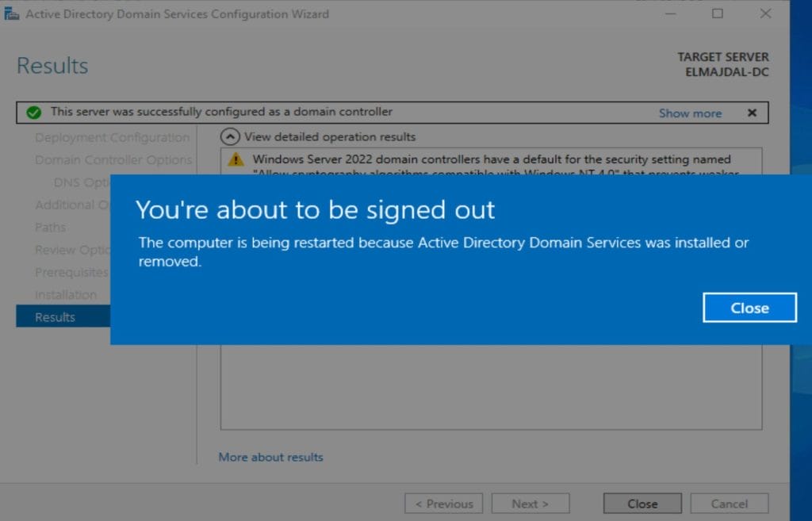Click the Next button
Screen dimensions: 812x521
pyautogui.click(x=530, y=504)
